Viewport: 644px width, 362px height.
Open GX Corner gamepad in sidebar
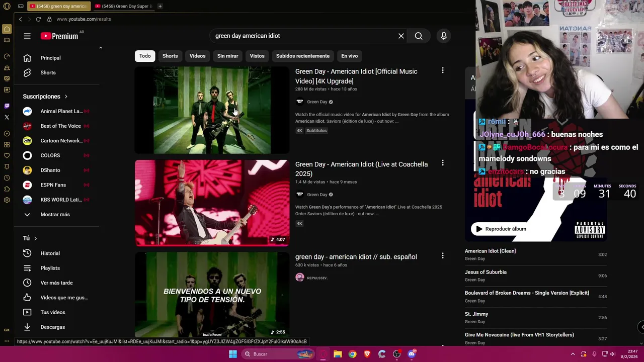click(7, 40)
